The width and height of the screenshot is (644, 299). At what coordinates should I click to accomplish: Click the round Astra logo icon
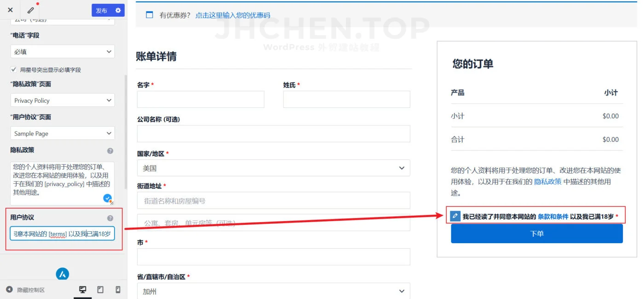(x=63, y=274)
